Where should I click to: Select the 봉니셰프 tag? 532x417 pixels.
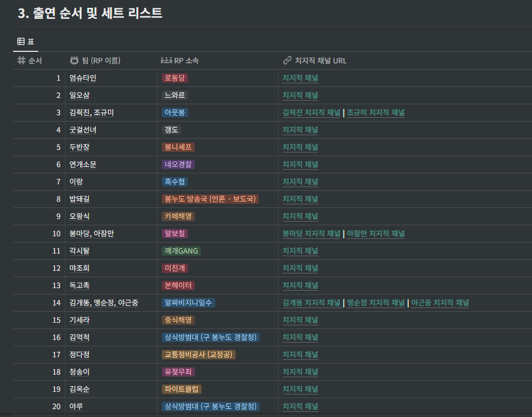point(178,147)
